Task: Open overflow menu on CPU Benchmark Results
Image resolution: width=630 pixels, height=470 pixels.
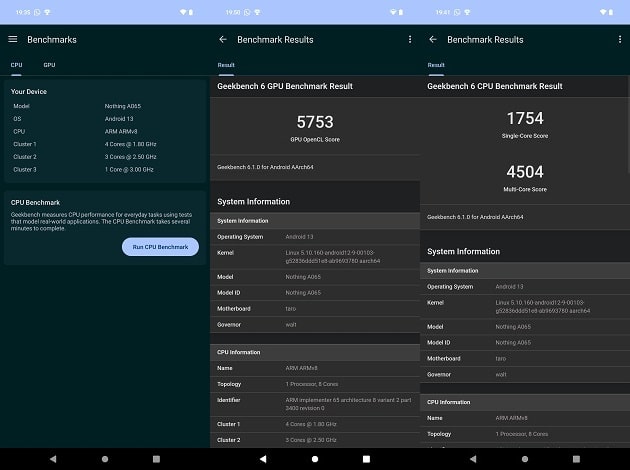Action: (620, 39)
